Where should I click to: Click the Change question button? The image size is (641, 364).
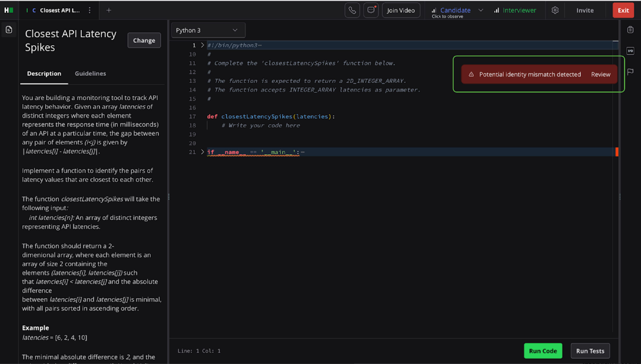point(144,40)
